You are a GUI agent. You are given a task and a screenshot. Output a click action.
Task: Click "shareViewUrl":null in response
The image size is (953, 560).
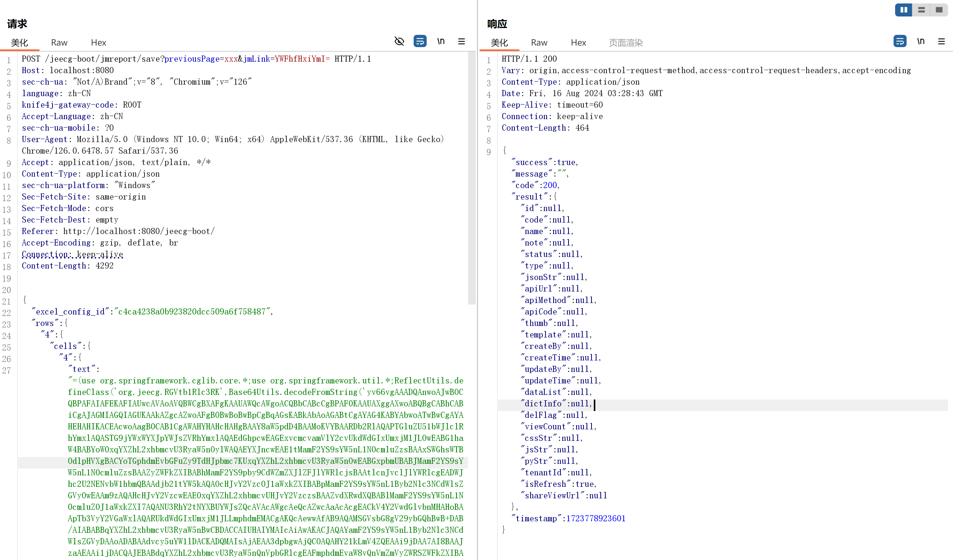tap(564, 496)
